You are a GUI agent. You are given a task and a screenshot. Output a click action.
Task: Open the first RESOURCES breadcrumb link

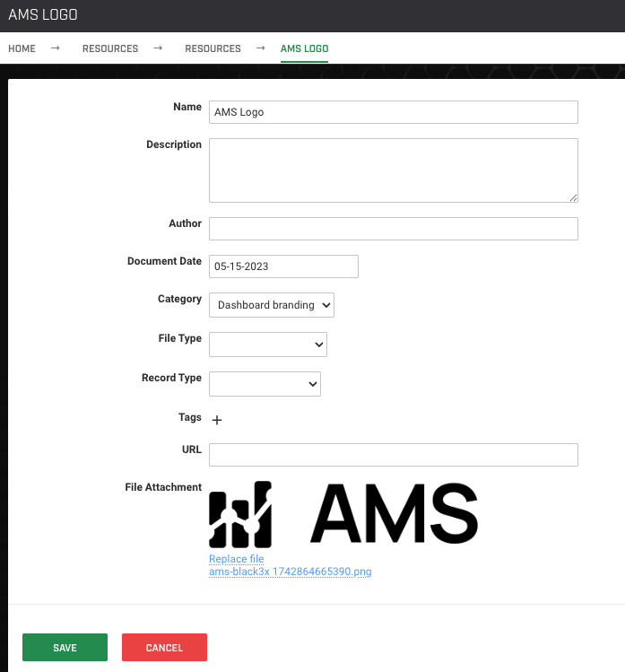[x=110, y=48]
